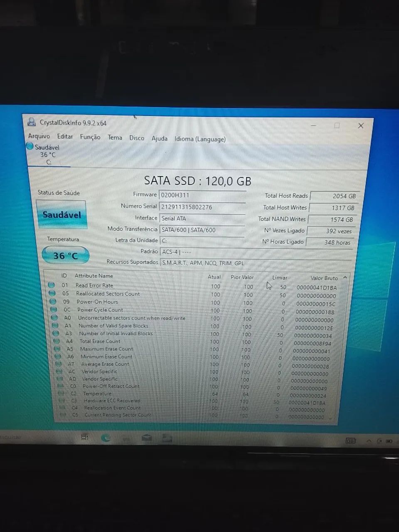Click the status icon for Power-On Hours

click(x=53, y=301)
